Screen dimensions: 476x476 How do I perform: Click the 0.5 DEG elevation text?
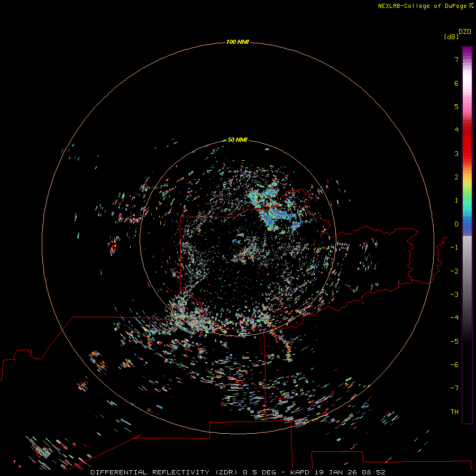pos(260,472)
